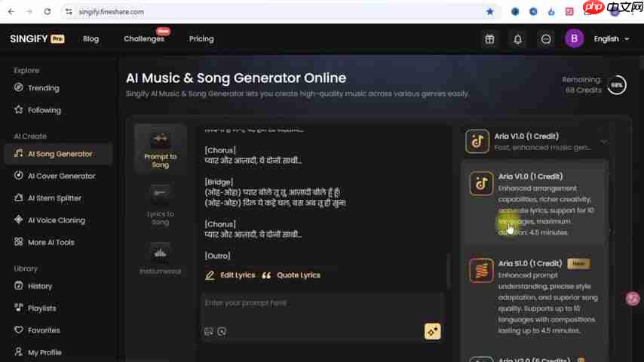Click the SINGIFY Pro logo
Image resolution: width=644 pixels, height=362 pixels.
coord(37,39)
